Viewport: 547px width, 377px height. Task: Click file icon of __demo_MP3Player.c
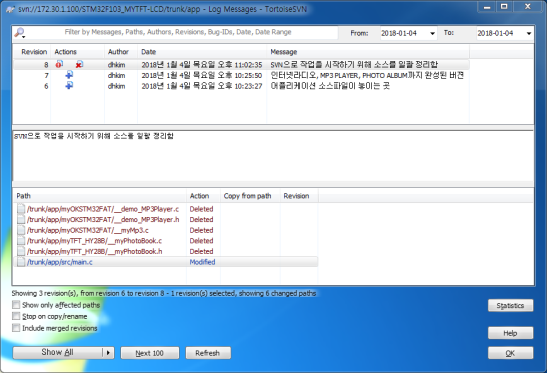(21, 209)
